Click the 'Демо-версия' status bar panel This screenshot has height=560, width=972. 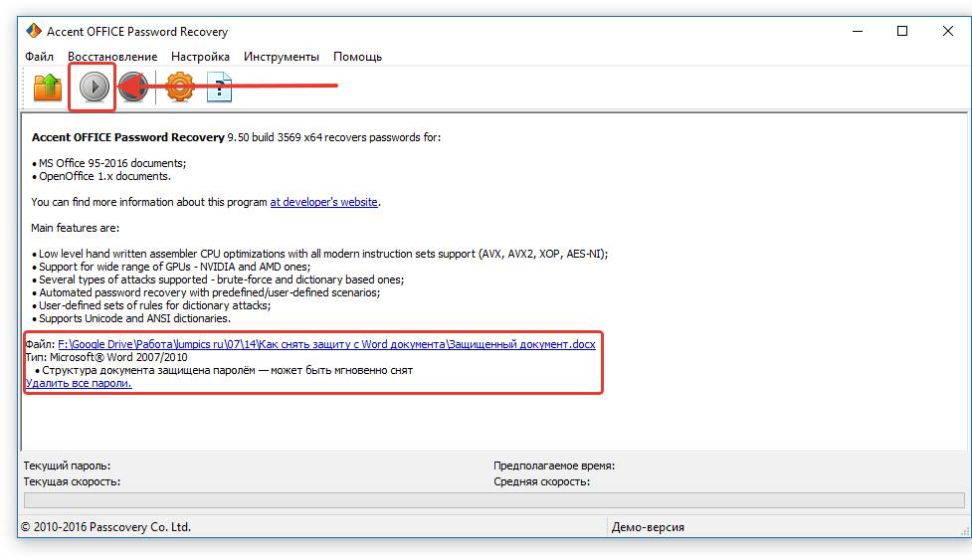click(648, 527)
